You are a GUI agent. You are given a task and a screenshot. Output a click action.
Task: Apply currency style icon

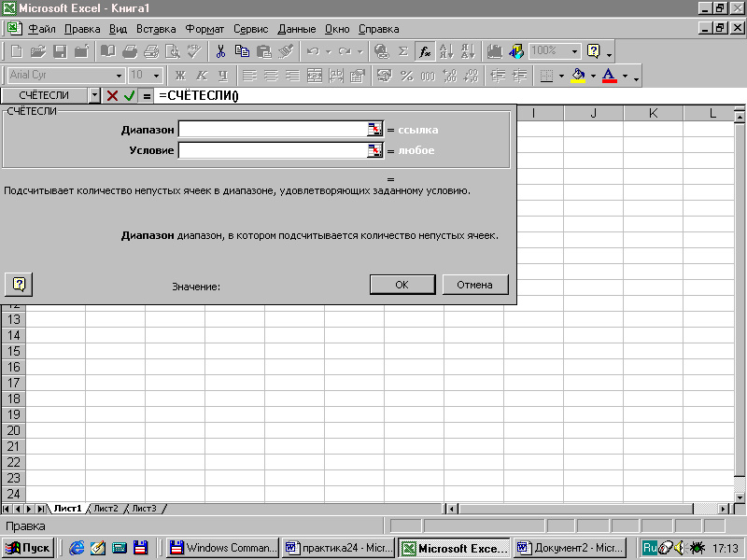[385, 76]
